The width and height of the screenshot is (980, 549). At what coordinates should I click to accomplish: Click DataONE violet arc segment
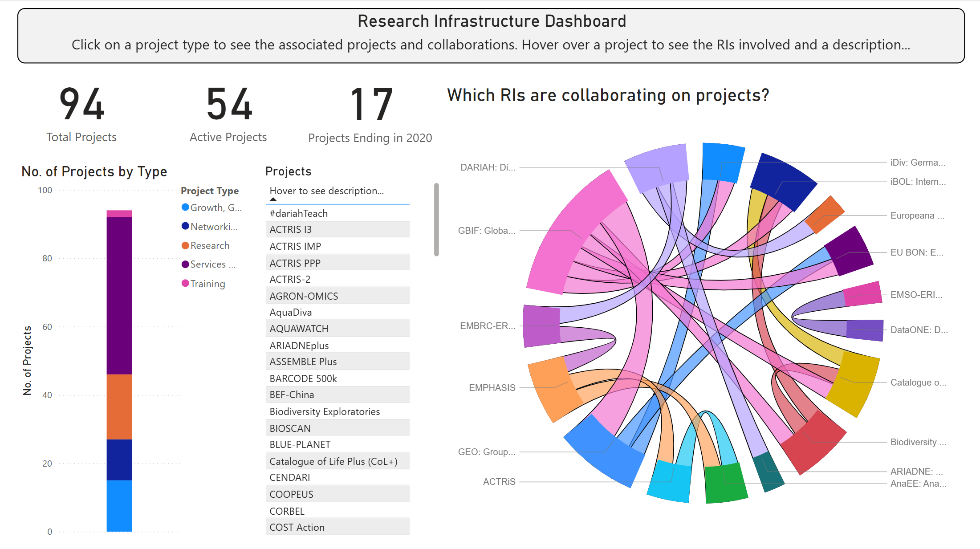(864, 330)
